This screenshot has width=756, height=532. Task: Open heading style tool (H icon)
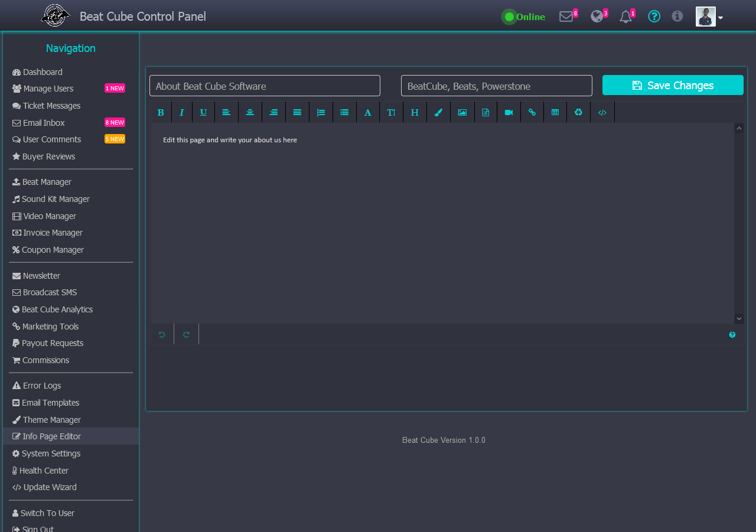point(415,112)
